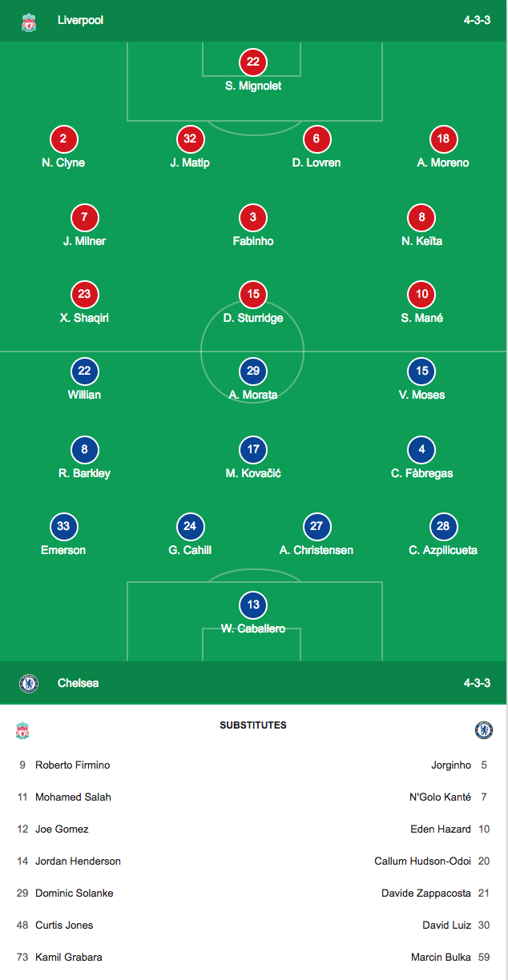Click Liverpool crest above substitutes list
Viewport: 508px width, 980px height.
click(x=22, y=730)
